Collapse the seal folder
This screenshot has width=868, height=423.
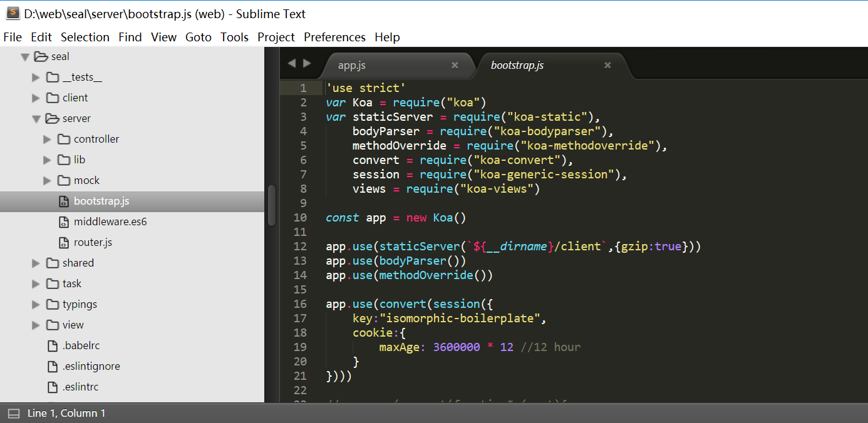click(x=24, y=56)
